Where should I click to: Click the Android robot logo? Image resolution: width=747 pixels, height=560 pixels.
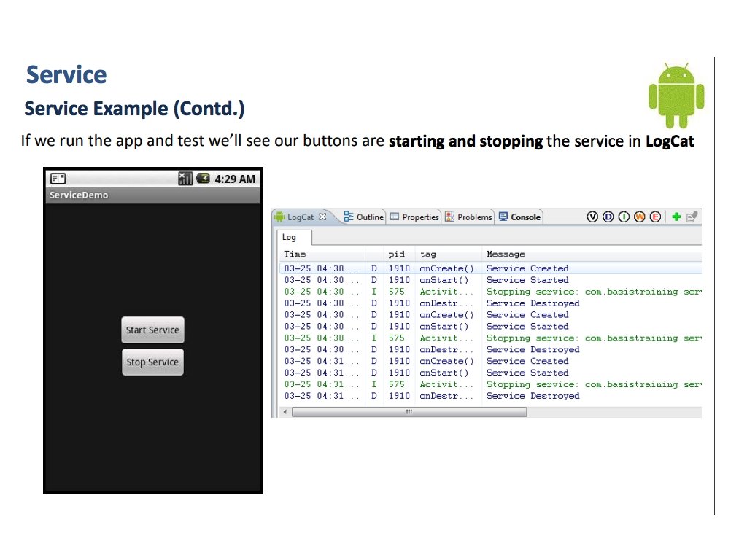pyautogui.click(x=676, y=96)
